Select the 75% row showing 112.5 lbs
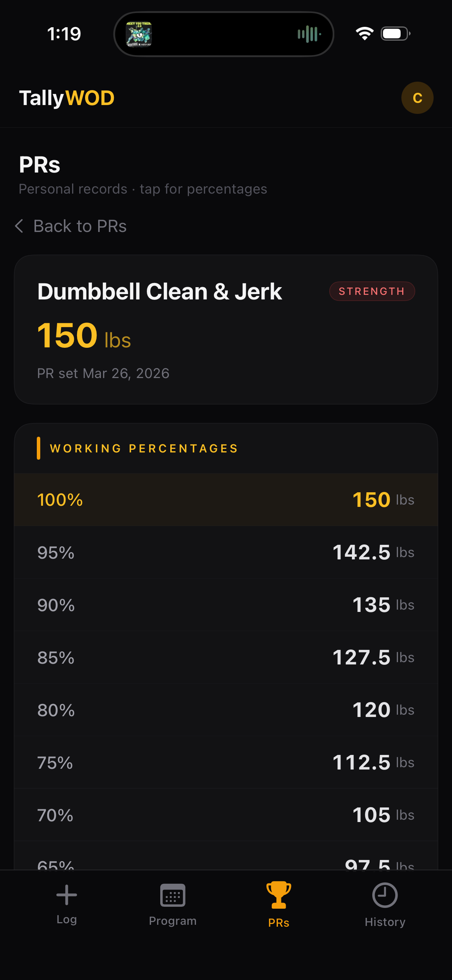452x980 pixels. point(226,763)
